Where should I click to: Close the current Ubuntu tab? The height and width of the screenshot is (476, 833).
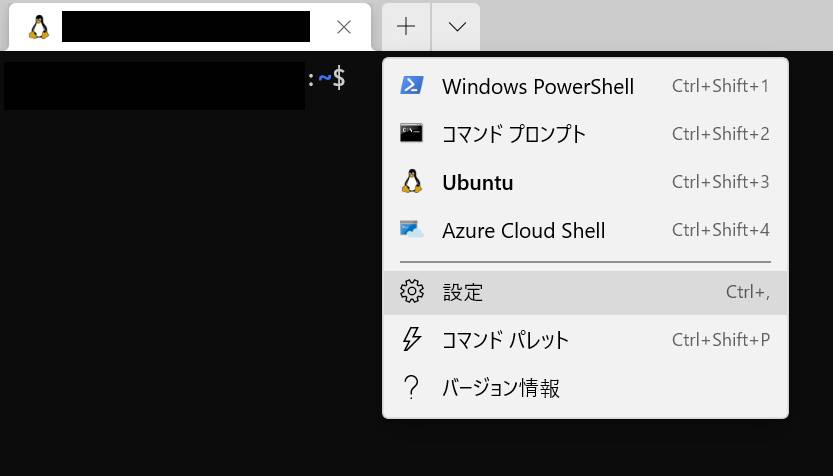pos(344,27)
